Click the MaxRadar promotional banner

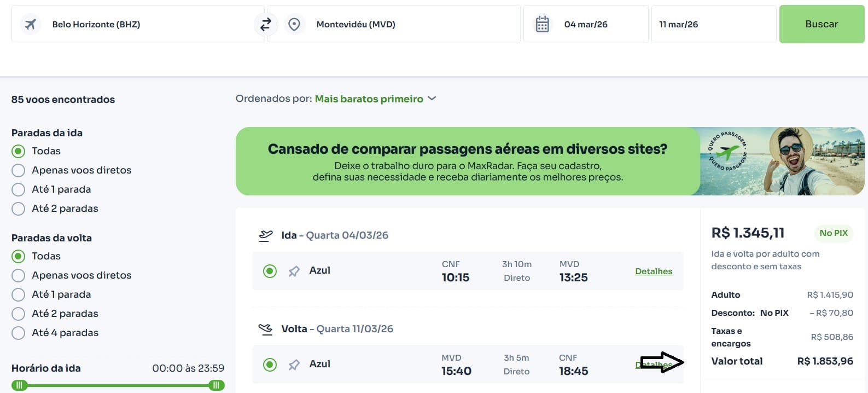[x=468, y=161]
